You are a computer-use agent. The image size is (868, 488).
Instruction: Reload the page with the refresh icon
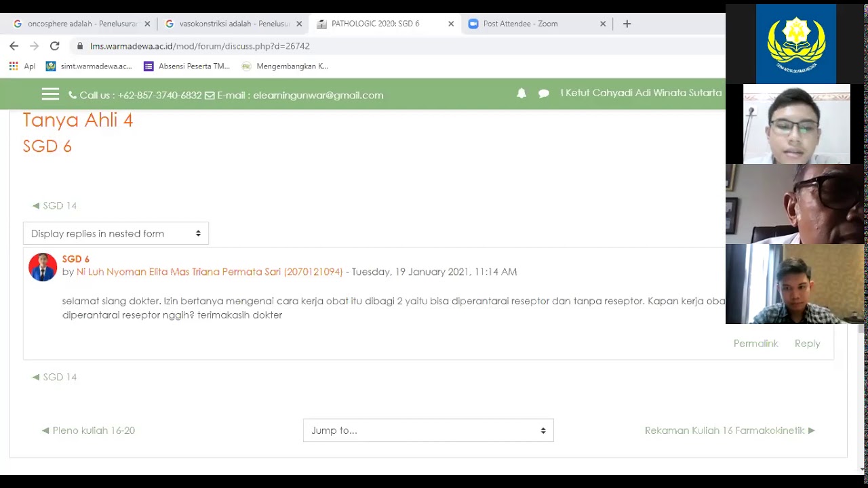55,46
